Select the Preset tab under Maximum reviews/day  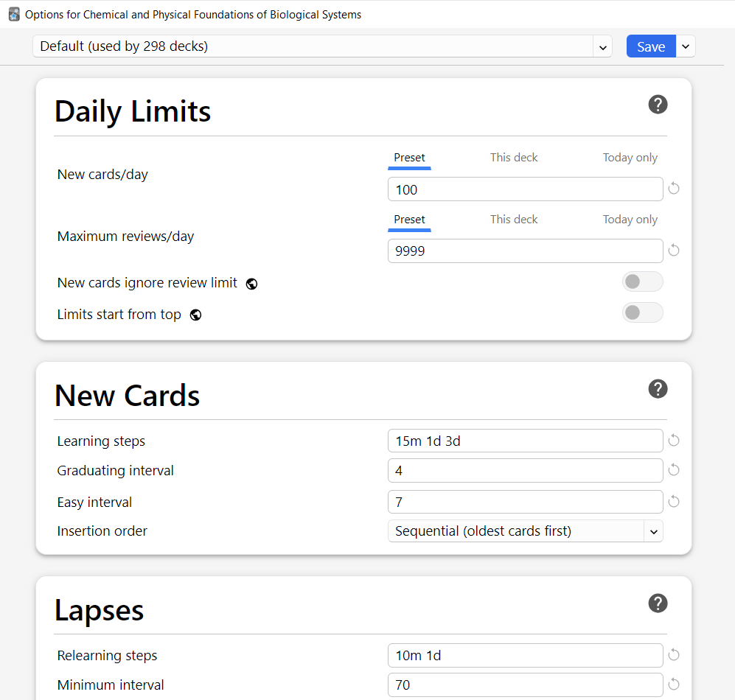click(409, 219)
